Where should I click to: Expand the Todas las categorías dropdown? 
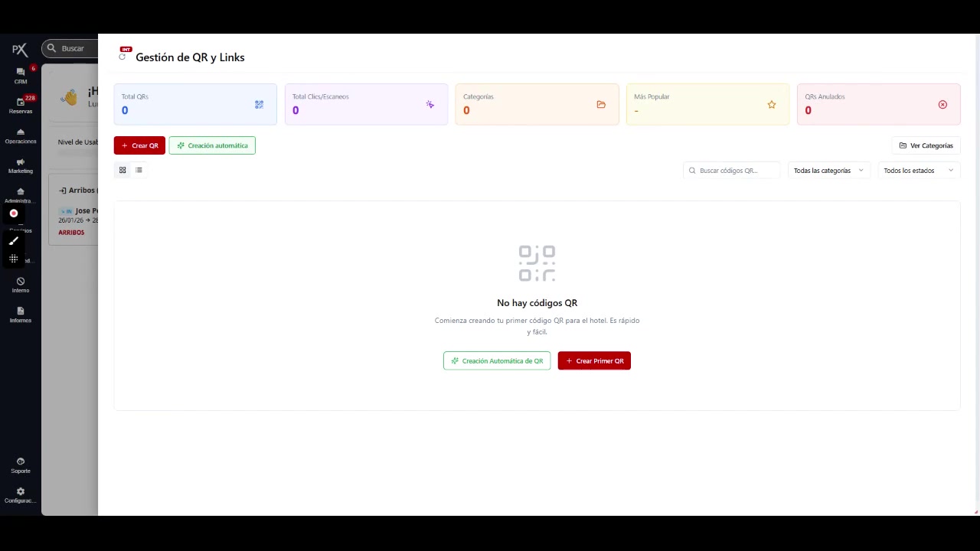(x=828, y=171)
